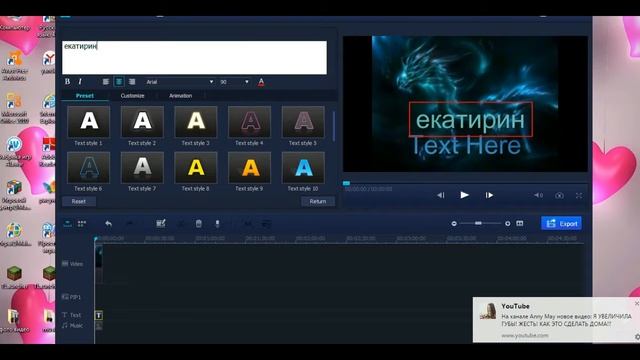Image resolution: width=640 pixels, height=360 pixels.
Task: Apply yellow Text style 8 preset
Action: point(196,167)
